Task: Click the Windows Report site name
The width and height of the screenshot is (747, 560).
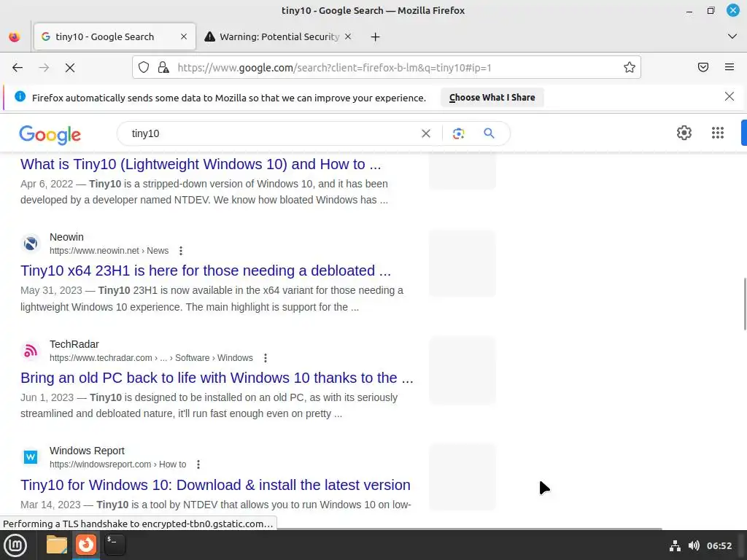Action: (88, 451)
